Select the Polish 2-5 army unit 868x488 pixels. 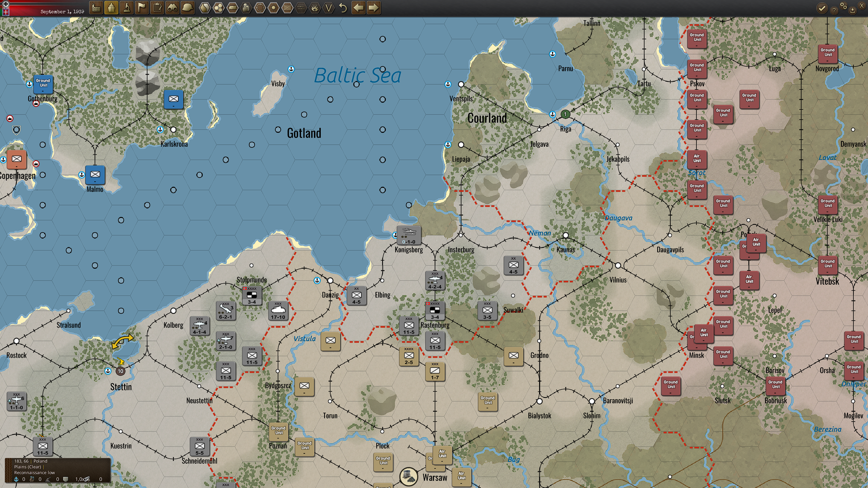(x=409, y=356)
